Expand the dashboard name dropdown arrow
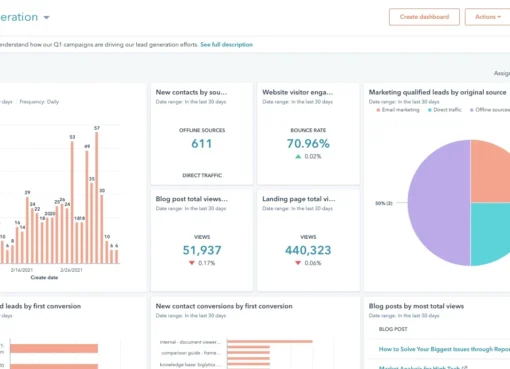510x369 pixels. pyautogui.click(x=47, y=17)
